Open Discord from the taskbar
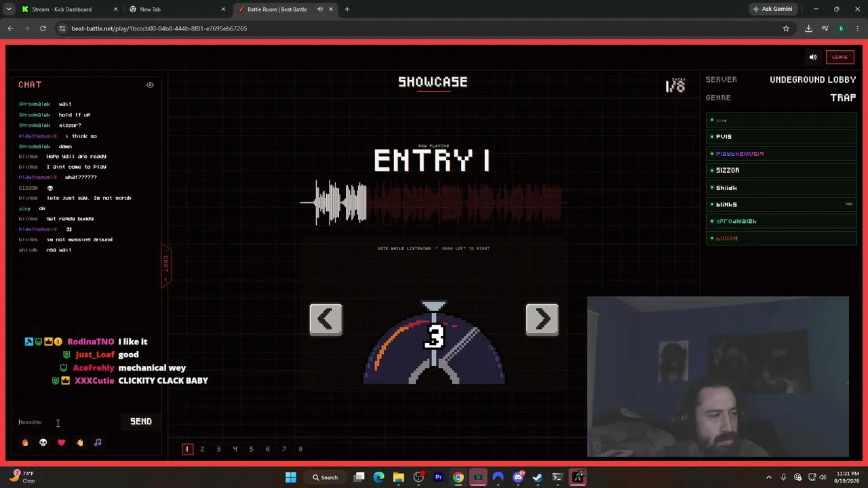The image size is (868, 488). (x=518, y=477)
